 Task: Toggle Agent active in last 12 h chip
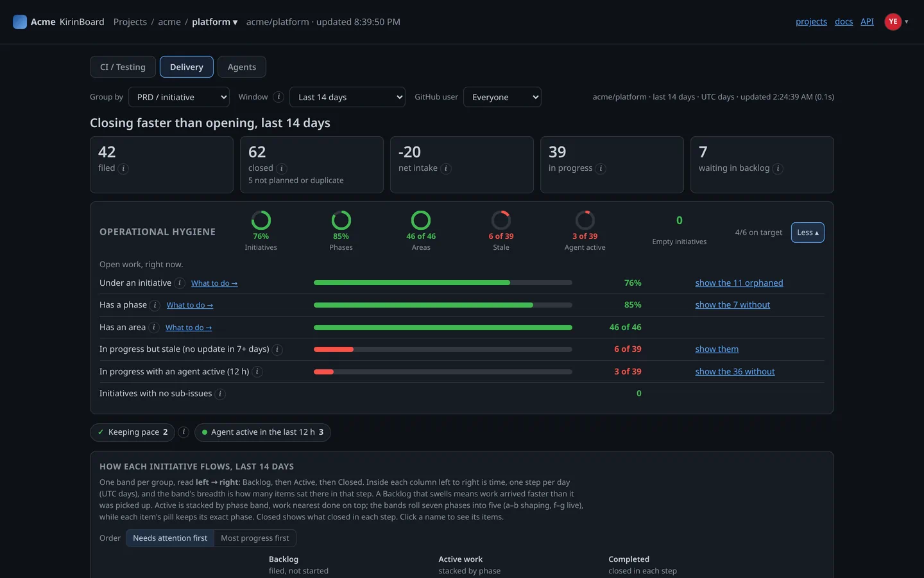coord(262,432)
